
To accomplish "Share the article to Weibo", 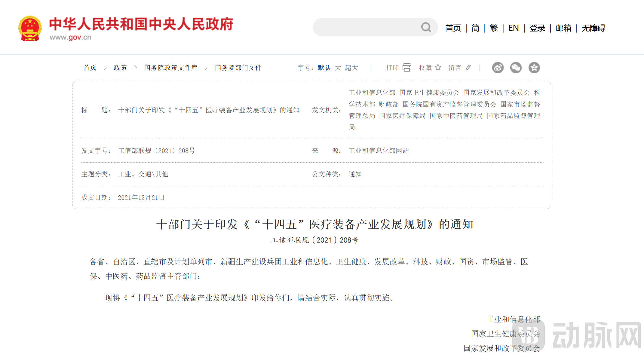I will point(498,68).
